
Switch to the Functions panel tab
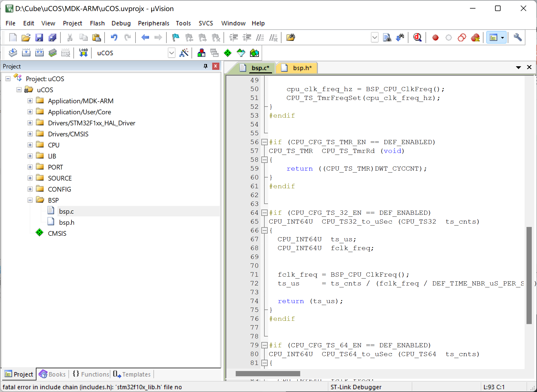point(92,374)
